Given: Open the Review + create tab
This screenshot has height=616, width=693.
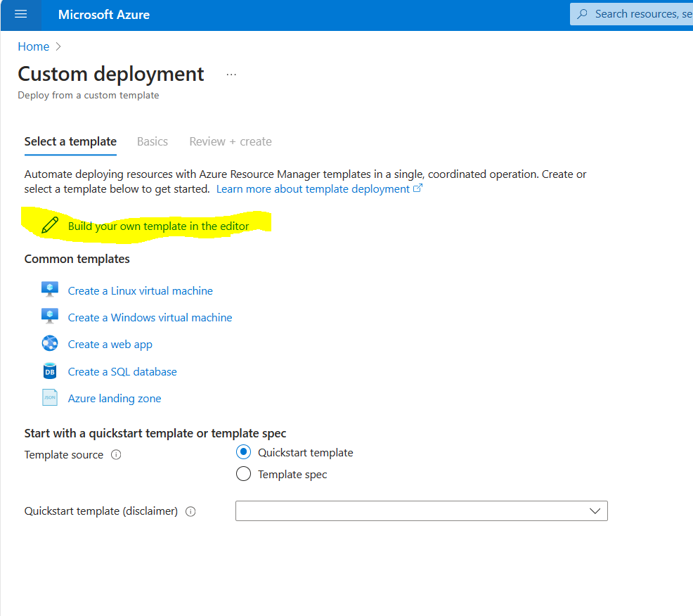Looking at the screenshot, I should [230, 141].
